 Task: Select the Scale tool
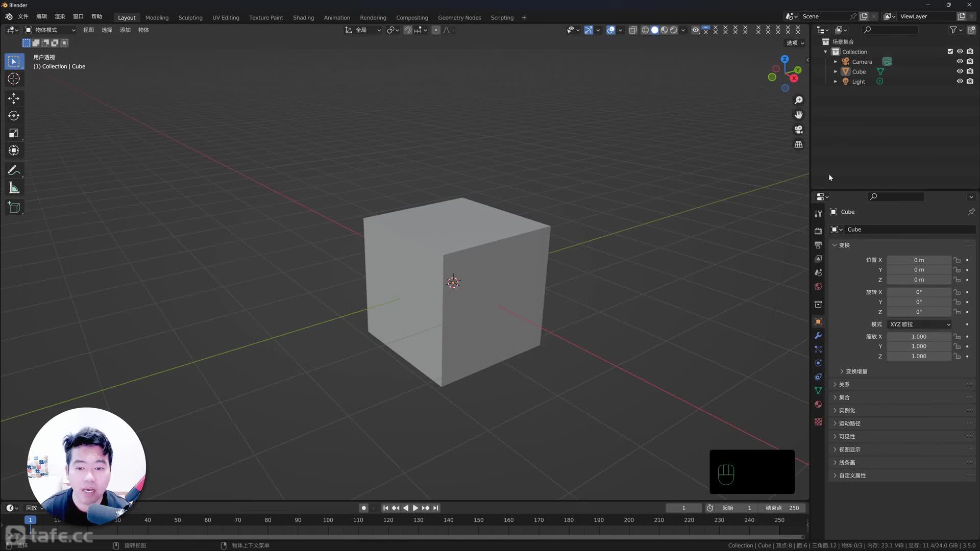14,133
